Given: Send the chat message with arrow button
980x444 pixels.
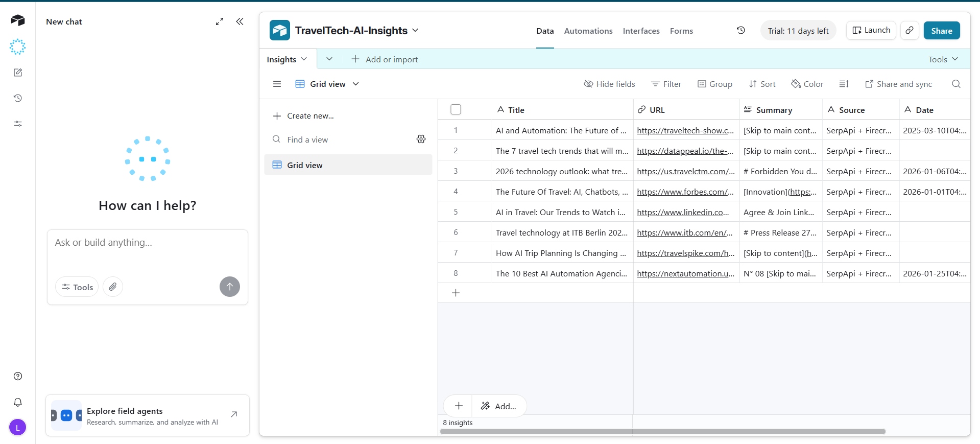Looking at the screenshot, I should (230, 287).
